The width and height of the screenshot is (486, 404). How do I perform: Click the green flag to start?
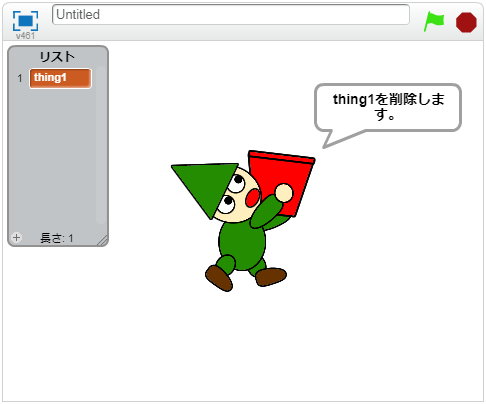[x=434, y=21]
